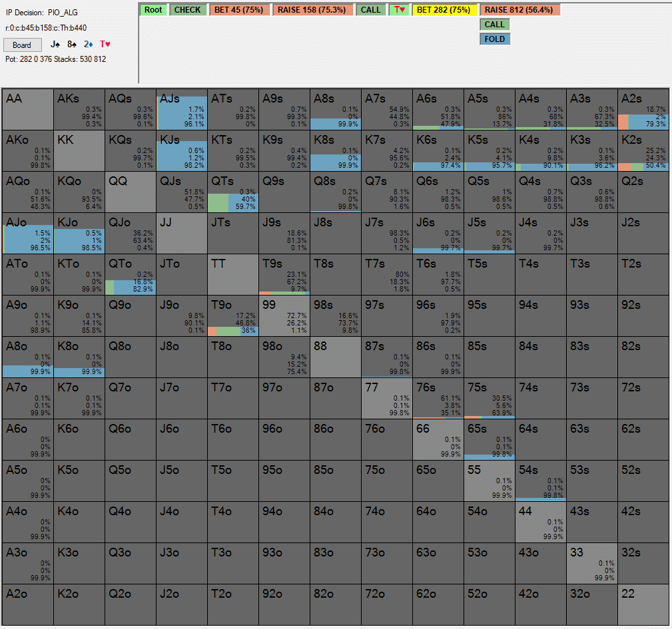Click the J♠ board card
Viewport: 672px width, 629px height.
point(55,45)
